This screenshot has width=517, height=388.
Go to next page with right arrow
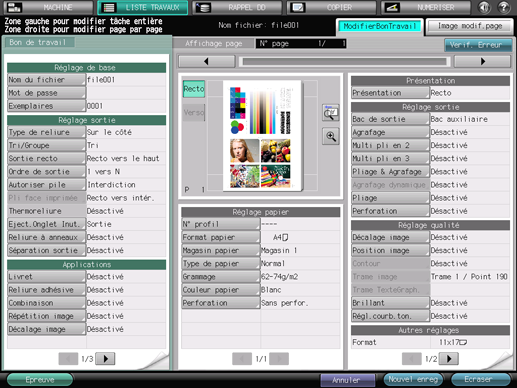(x=482, y=61)
